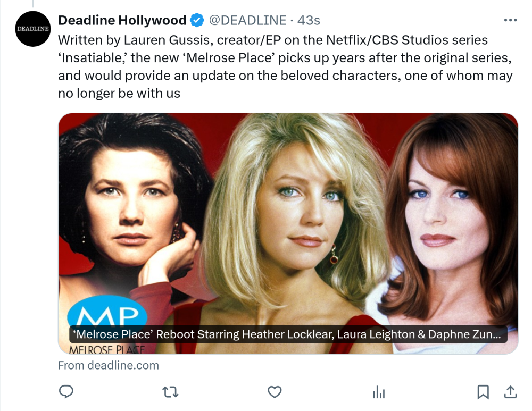This screenshot has width=532, height=411.
Task: Open the 43s timestamp permalink
Action: click(x=309, y=20)
